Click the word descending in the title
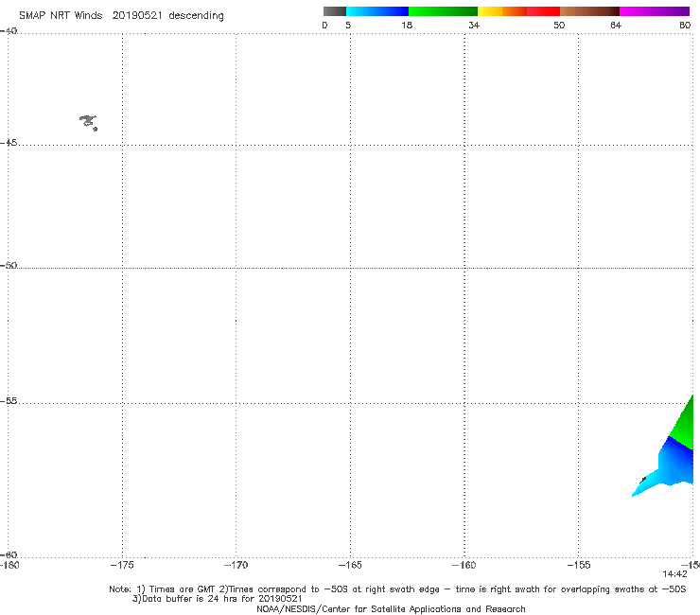 coord(196,16)
